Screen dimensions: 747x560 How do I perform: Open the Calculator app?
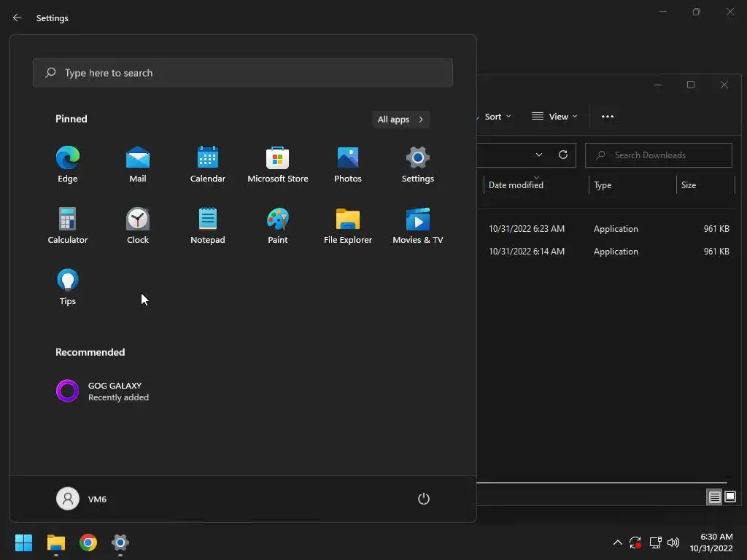click(x=68, y=226)
